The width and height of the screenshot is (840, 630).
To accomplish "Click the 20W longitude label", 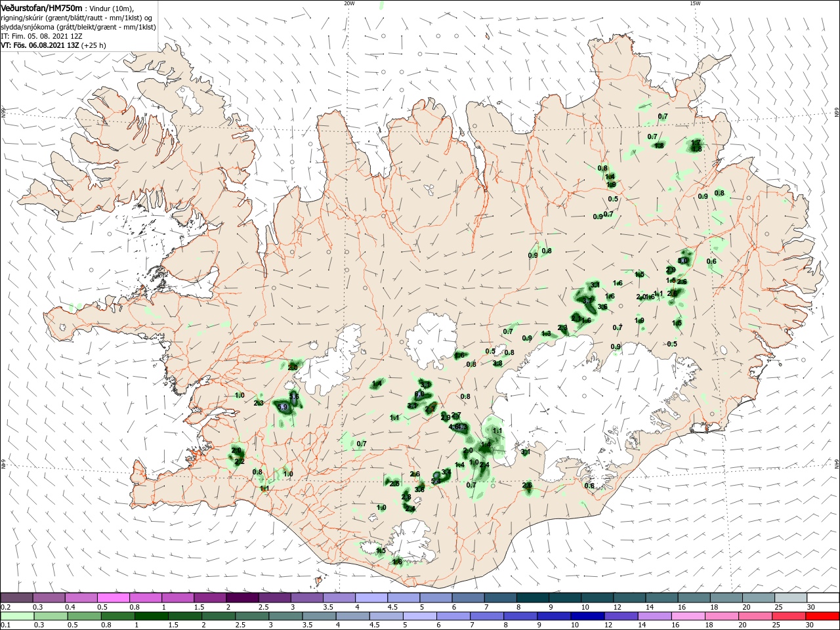I will (349, 3).
